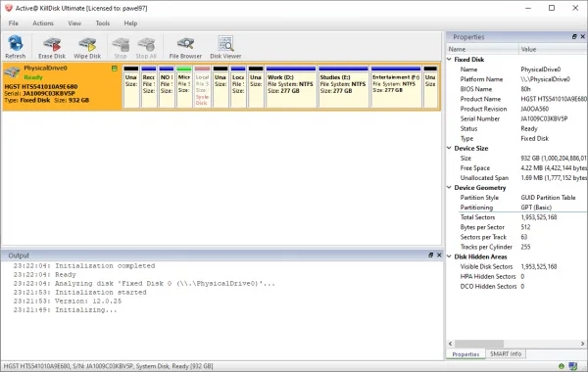Click the Properties horizontal scrollbar thumb
Viewport: 588px width, 372px height.
[x=479, y=344]
